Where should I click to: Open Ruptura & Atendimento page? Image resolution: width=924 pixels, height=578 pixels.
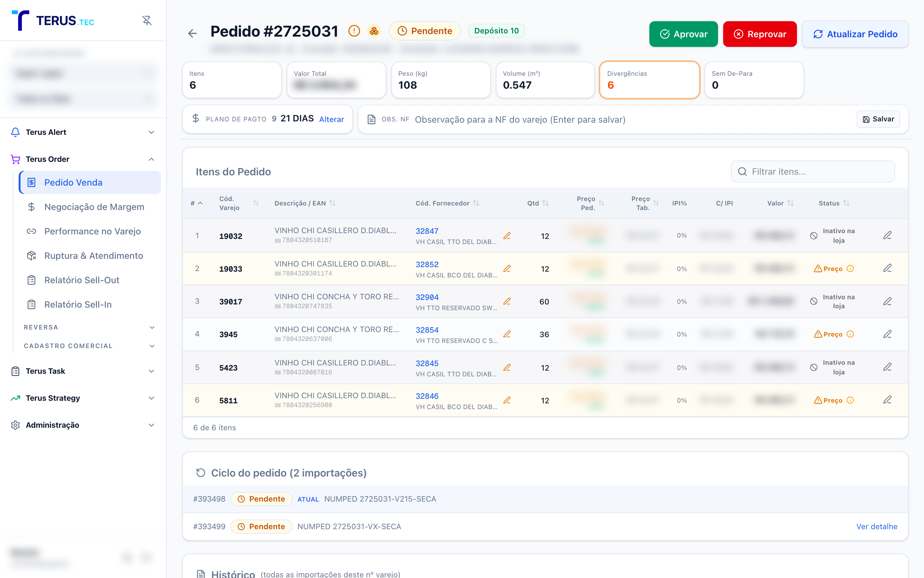[90, 256]
